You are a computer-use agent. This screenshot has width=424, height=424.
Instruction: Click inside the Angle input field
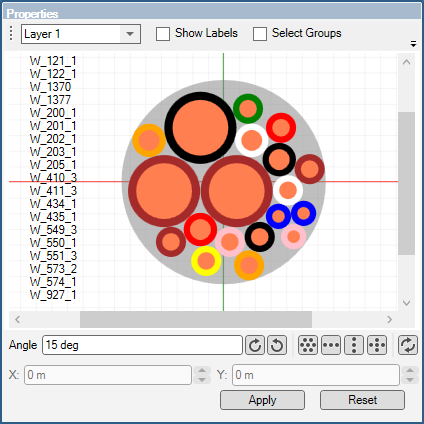click(x=142, y=345)
